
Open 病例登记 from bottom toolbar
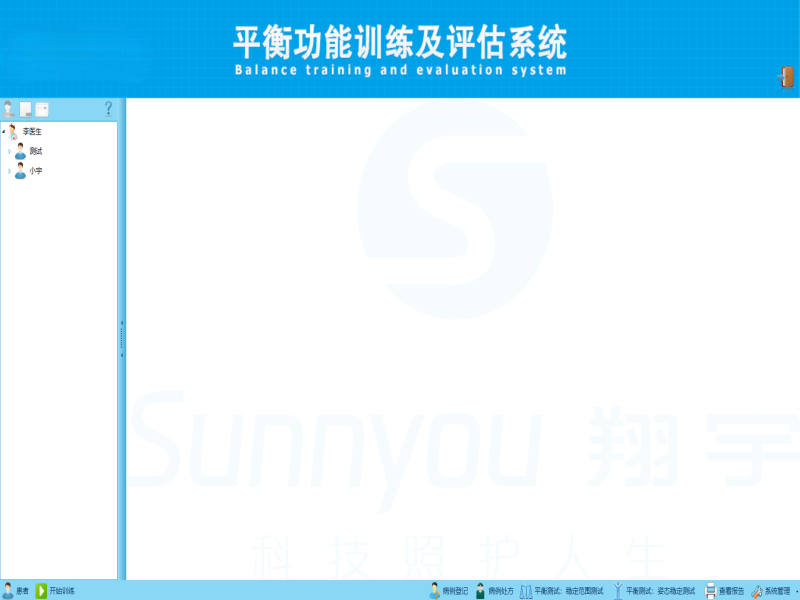point(448,591)
